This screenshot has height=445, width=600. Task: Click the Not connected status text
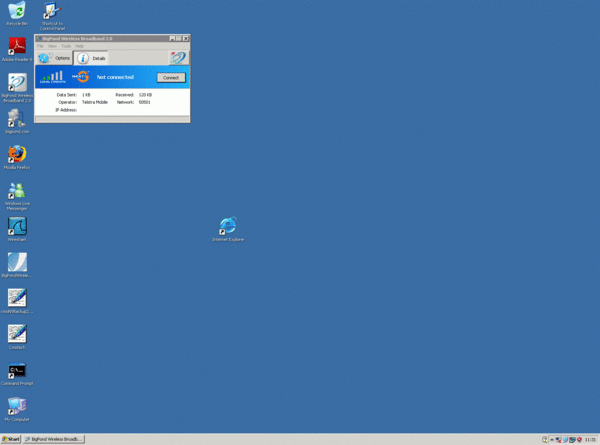pyautogui.click(x=115, y=77)
